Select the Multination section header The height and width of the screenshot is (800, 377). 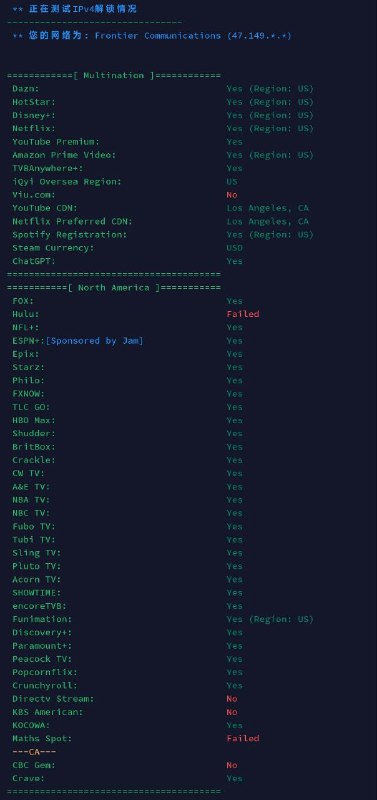coord(114,76)
